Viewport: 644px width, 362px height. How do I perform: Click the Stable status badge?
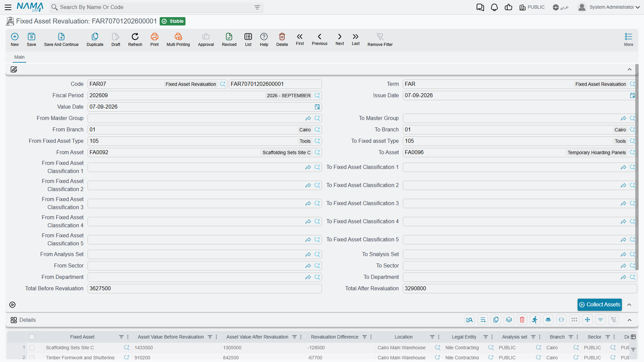173,21
